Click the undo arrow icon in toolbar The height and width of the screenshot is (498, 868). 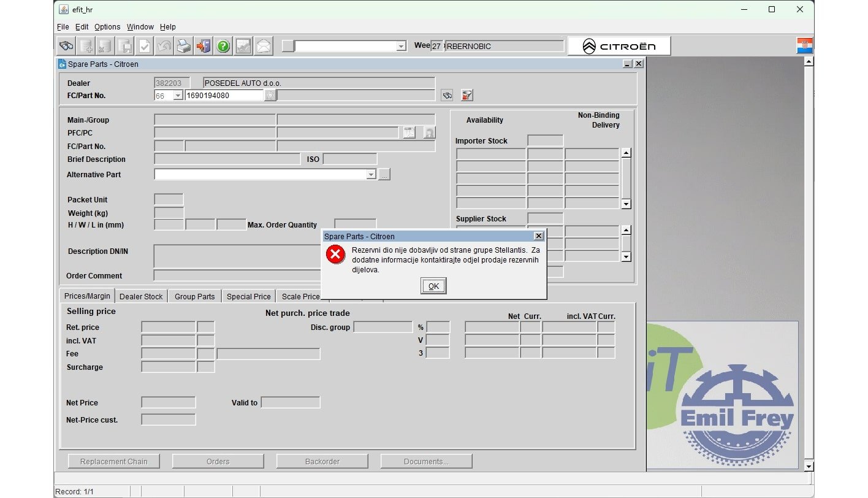[x=164, y=46]
